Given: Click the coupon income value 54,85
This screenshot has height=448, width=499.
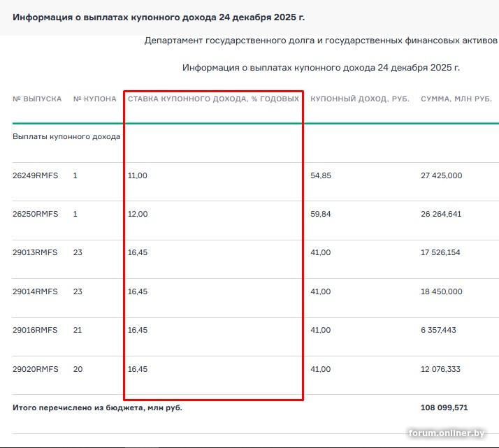Looking at the screenshot, I should pyautogui.click(x=321, y=176).
